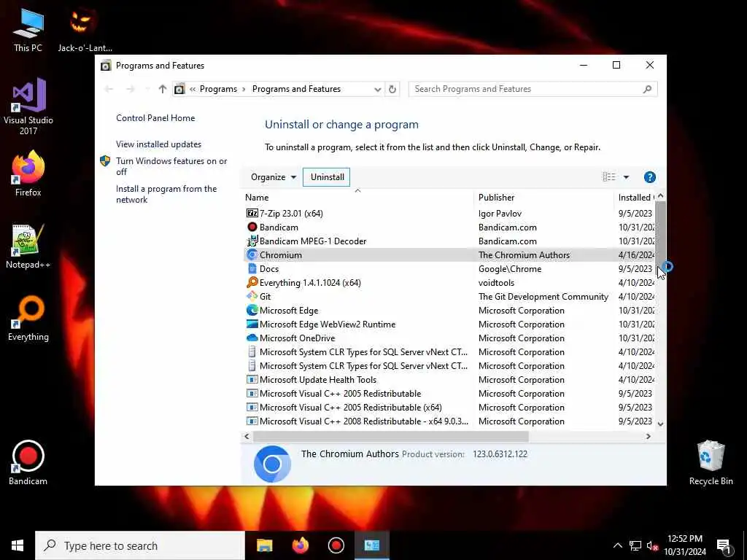Click the 7-Zip program icon in the list
Screen dimensions: 747x560
(252, 214)
